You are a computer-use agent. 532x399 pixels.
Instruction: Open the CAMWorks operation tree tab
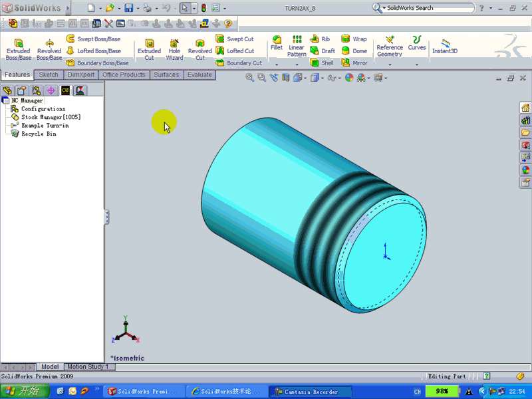point(80,90)
